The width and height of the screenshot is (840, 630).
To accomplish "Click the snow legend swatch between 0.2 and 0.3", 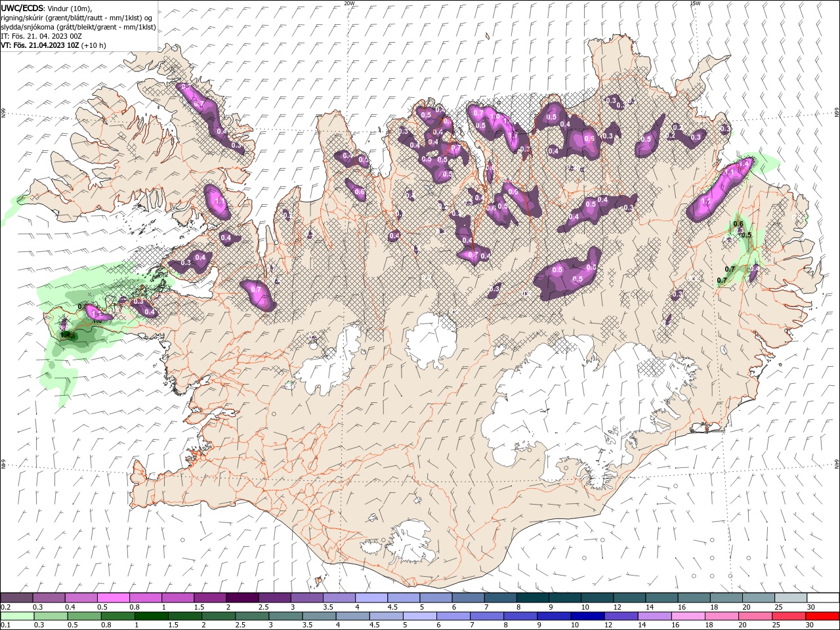I will tap(16, 598).
